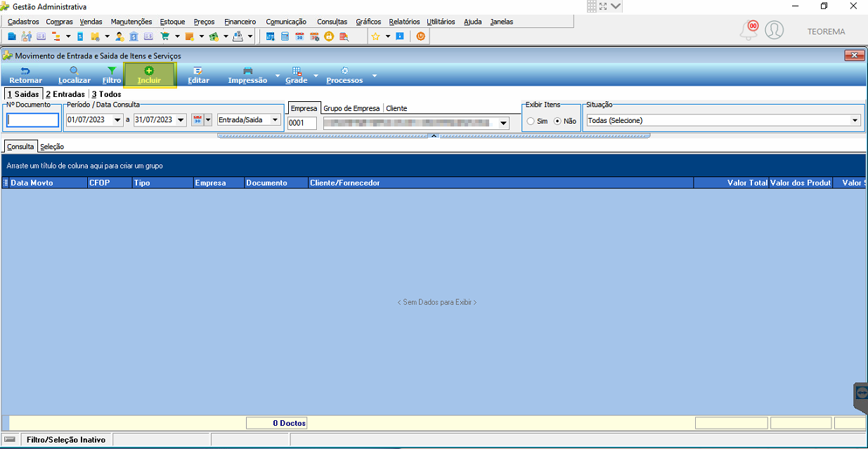The image size is (868, 449).
Task: Open the Situação Todas (Selecione) dropdown
Action: tap(723, 120)
